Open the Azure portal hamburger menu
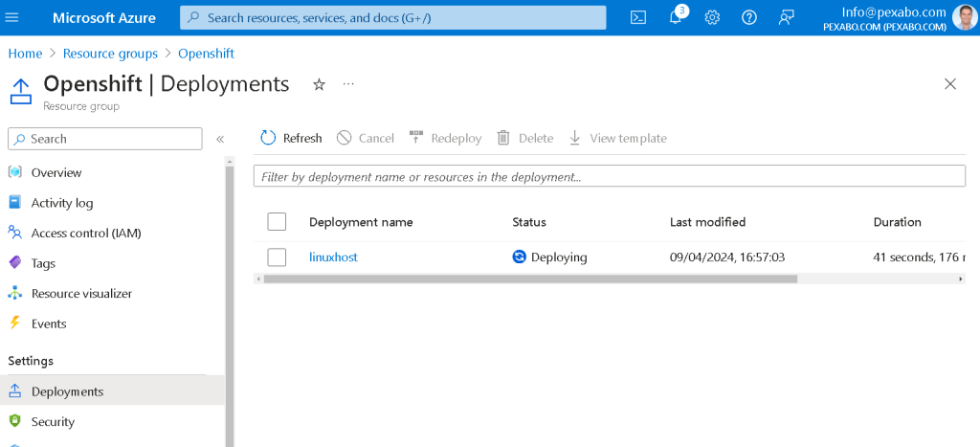Image resolution: width=980 pixels, height=447 pixels. click(11, 17)
